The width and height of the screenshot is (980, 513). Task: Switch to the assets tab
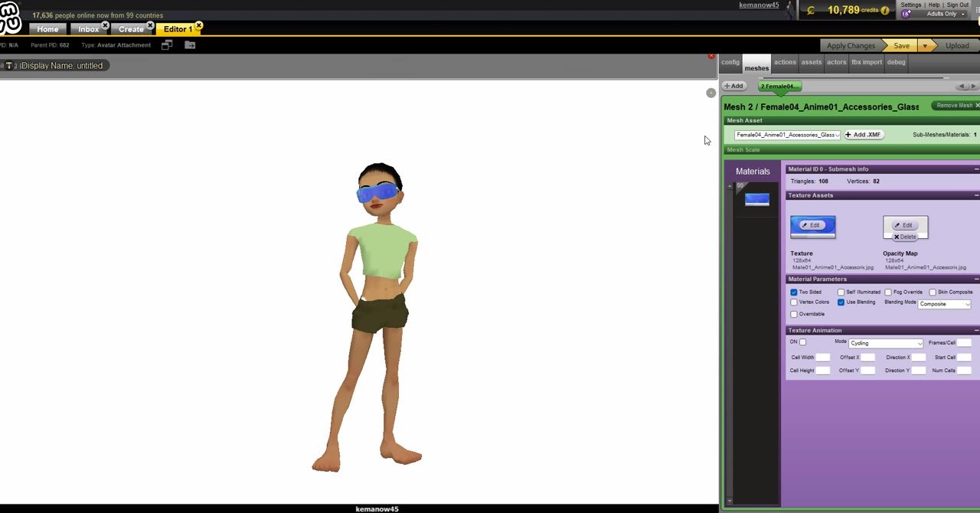[x=812, y=63]
